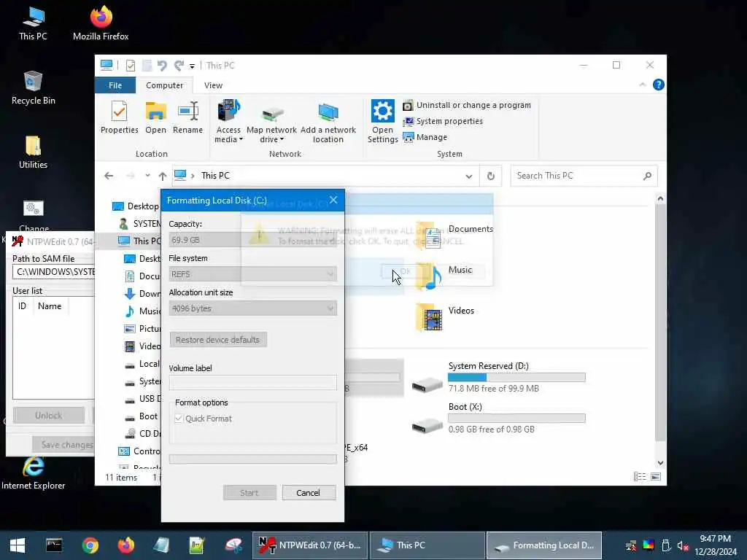Viewport: 747px width, 560px height.
Task: Select Desktop in the navigation tree
Action: pos(135,206)
